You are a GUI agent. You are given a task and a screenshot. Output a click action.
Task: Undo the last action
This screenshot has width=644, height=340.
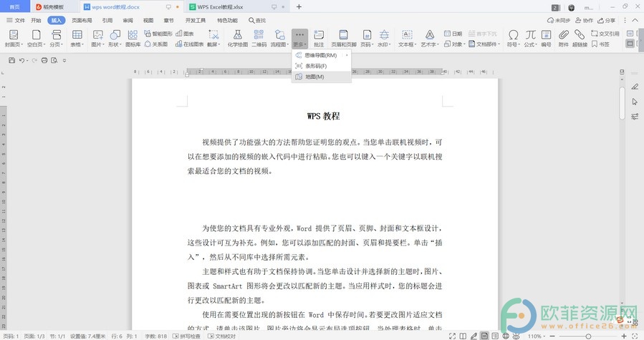[21, 60]
